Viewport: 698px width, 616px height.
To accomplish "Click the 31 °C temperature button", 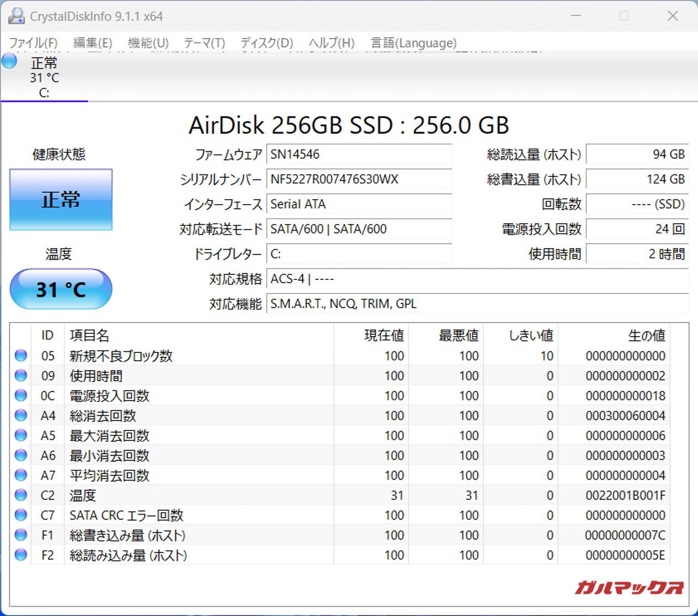I will (61, 289).
